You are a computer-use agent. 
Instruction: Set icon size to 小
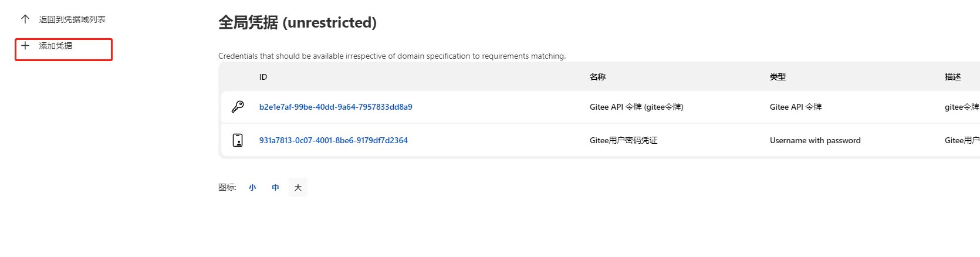pos(252,188)
